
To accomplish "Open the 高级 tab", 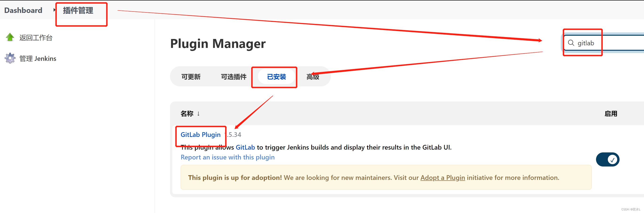I will point(313,77).
